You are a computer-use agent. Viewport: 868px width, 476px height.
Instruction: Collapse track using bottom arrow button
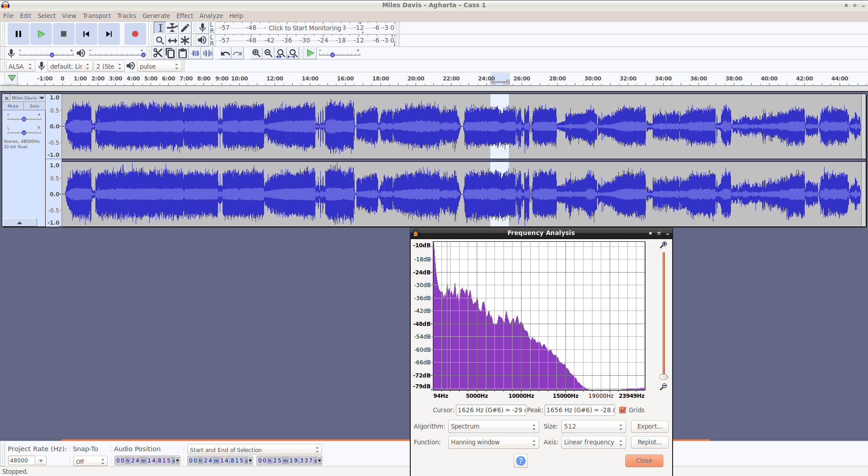[19, 222]
